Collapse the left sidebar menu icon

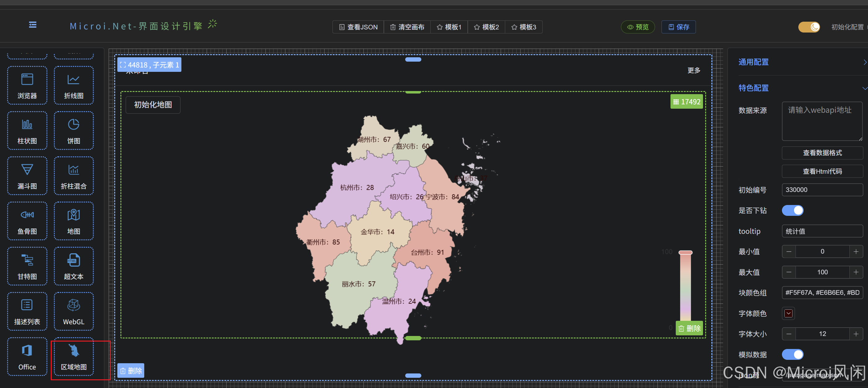coord(33,25)
